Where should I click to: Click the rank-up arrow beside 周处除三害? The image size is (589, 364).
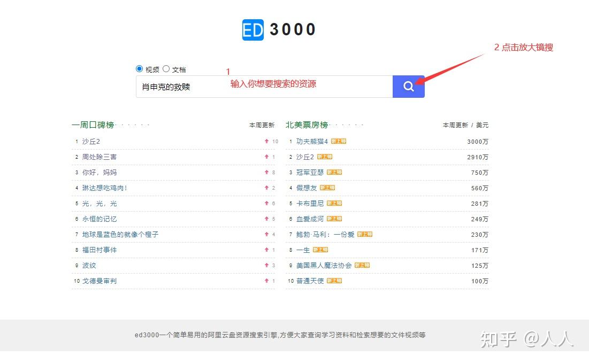pyautogui.click(x=266, y=157)
